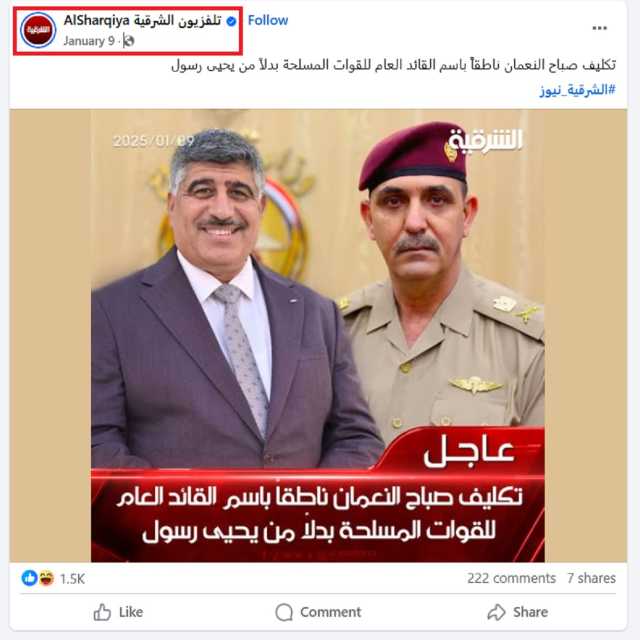Like the post
The height and width of the screenshot is (640, 640).
(x=118, y=612)
